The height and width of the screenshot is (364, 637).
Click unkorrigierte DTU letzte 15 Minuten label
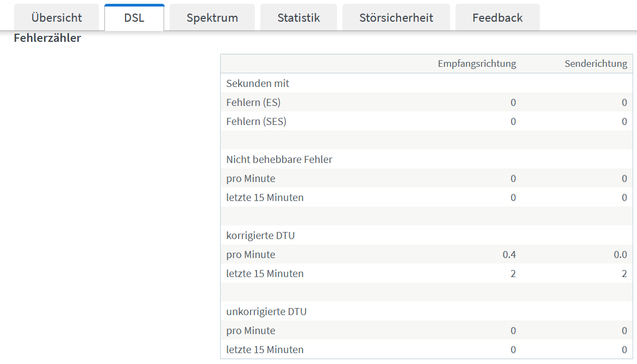coord(265,350)
